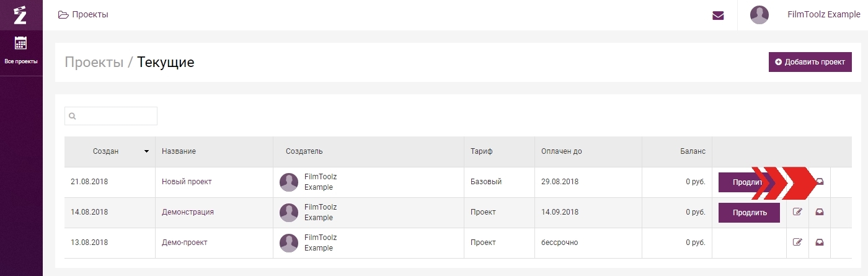The width and height of the screenshot is (868, 276).
Task: Open the Демо-проект project link
Action: [184, 243]
